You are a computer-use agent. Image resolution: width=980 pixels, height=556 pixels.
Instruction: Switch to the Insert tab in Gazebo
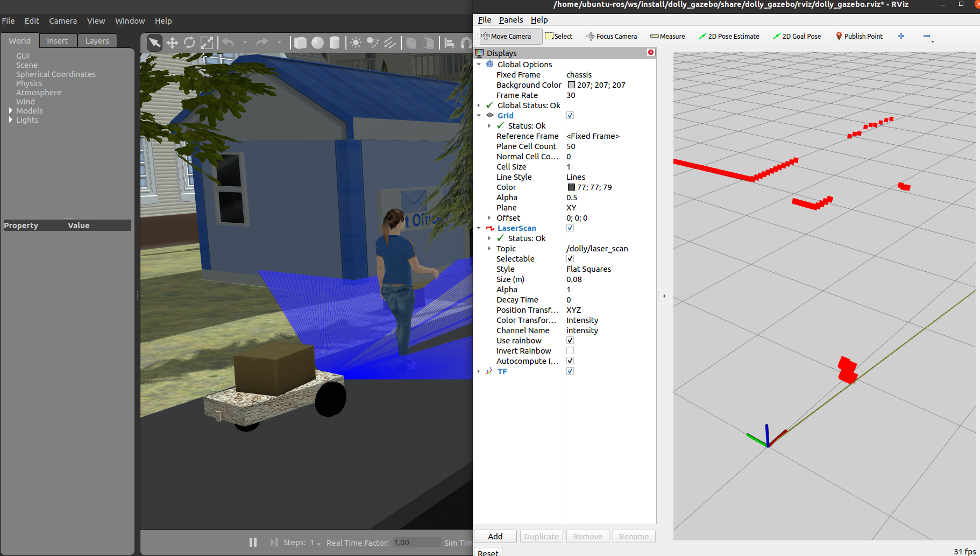58,41
